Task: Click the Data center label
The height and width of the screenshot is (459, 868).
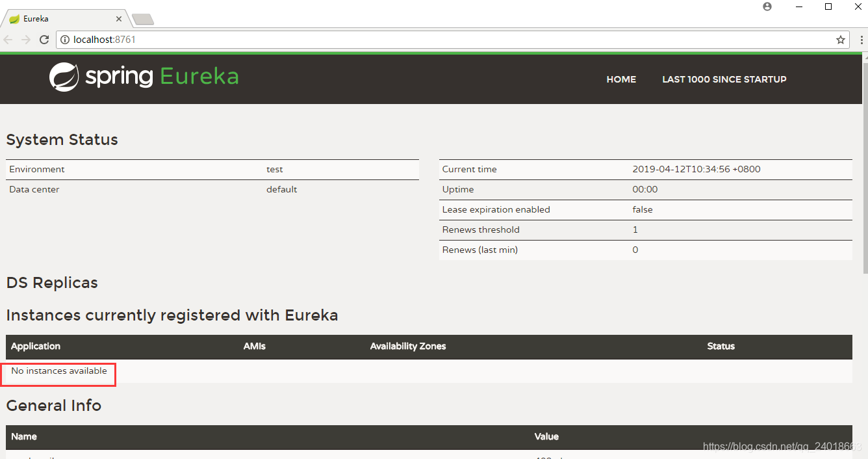Action: coord(34,189)
